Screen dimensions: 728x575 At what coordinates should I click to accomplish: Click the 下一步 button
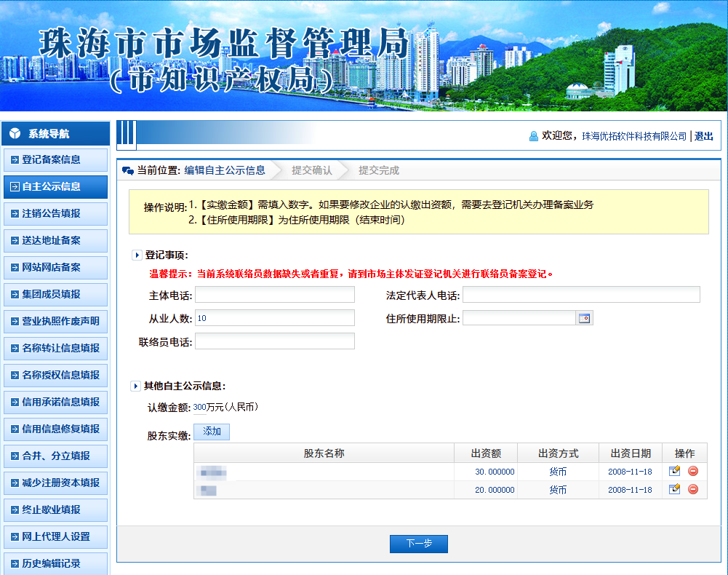click(418, 544)
